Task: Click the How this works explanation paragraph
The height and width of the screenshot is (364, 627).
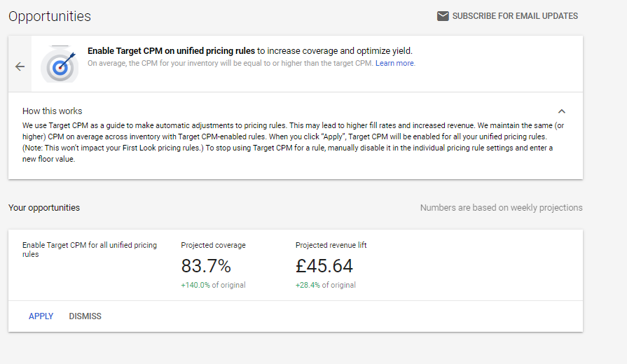Action: coord(287,141)
